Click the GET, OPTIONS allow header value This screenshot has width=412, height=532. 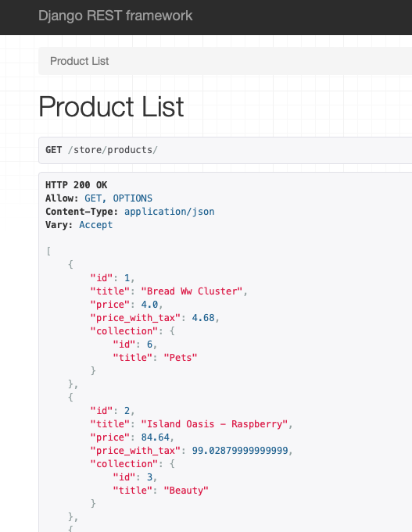pyautogui.click(x=118, y=198)
